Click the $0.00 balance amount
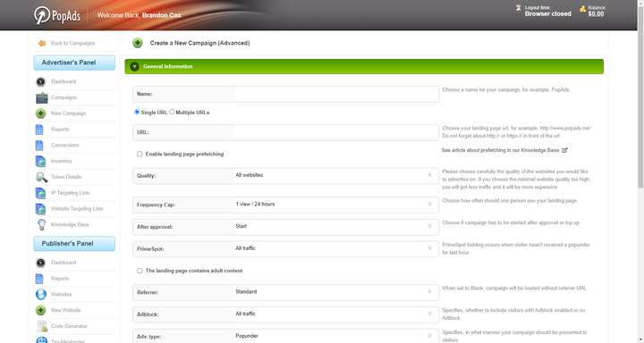The height and width of the screenshot is (343, 644). (x=596, y=14)
